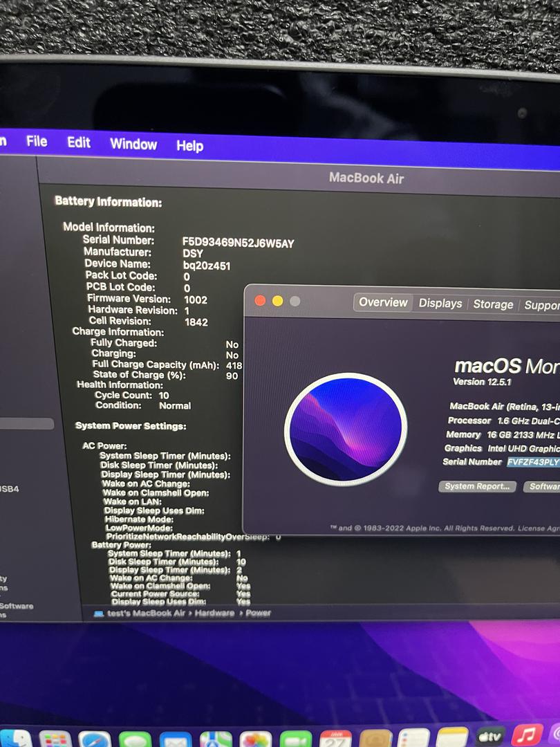Click the Graphics Intel UHD line
560x747 pixels.
[502, 448]
